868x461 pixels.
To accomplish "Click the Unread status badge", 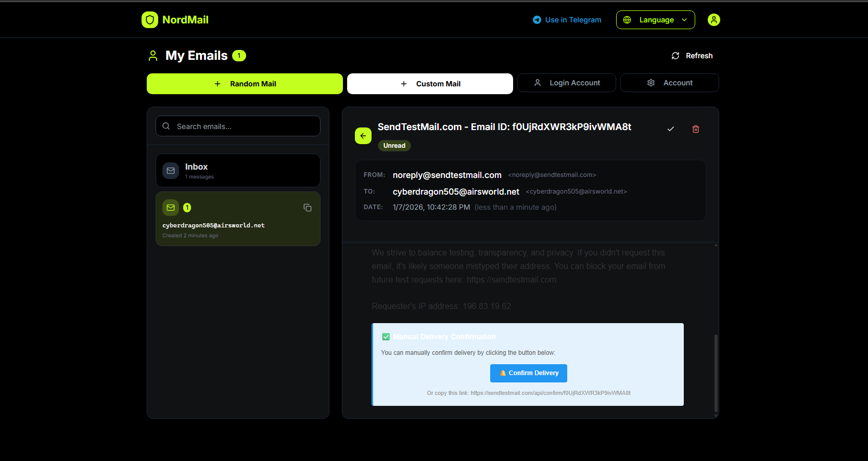I will pos(394,146).
